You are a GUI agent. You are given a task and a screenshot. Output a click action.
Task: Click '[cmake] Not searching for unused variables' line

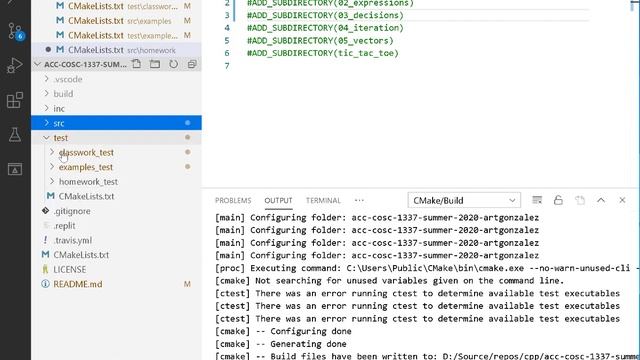tap(389, 280)
